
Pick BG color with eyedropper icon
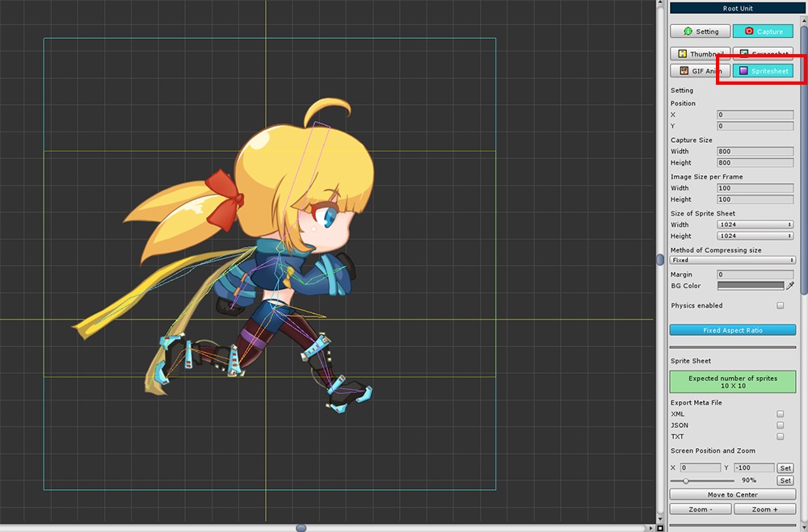point(790,286)
